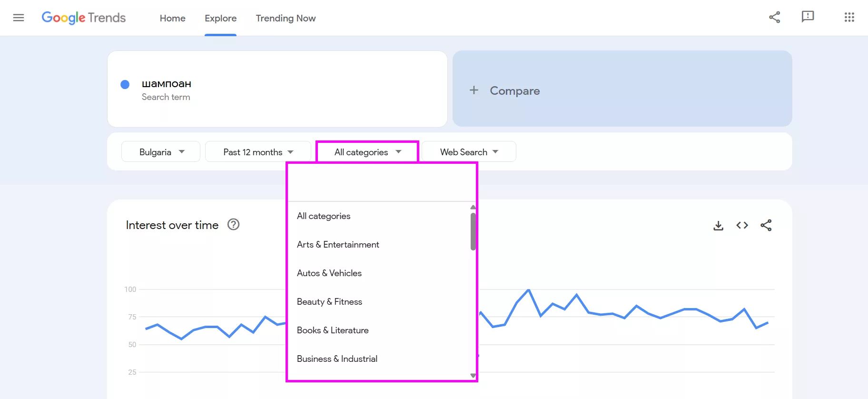Expand the Bulgaria region dropdown
Image resolution: width=868 pixels, height=399 pixels.
point(161,152)
